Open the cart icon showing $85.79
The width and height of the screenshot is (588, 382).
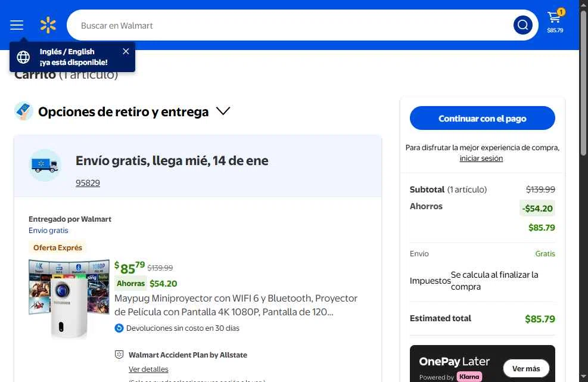click(x=555, y=21)
